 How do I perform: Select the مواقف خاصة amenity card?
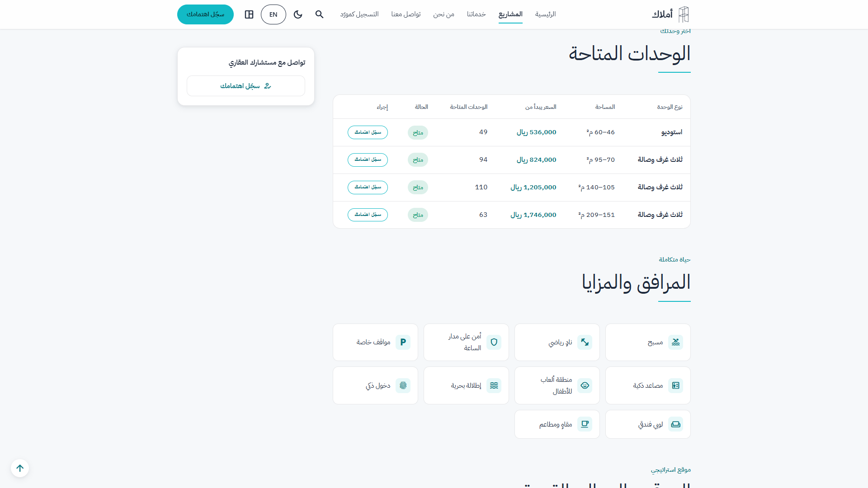[x=375, y=343]
